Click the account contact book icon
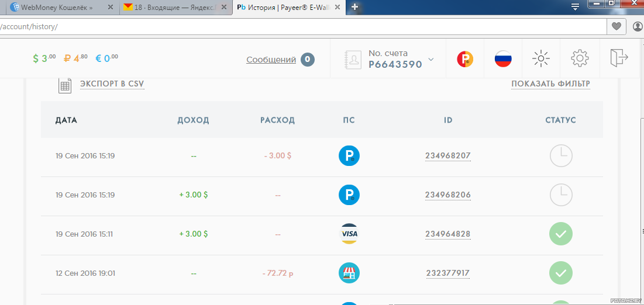The image size is (644, 305). click(353, 60)
